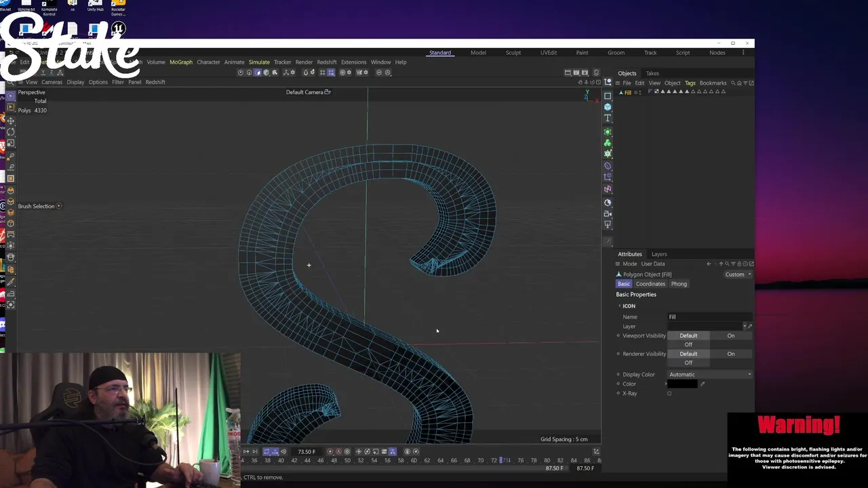Set Renderer Visibility to On
The width and height of the screenshot is (868, 488).
[730, 354]
